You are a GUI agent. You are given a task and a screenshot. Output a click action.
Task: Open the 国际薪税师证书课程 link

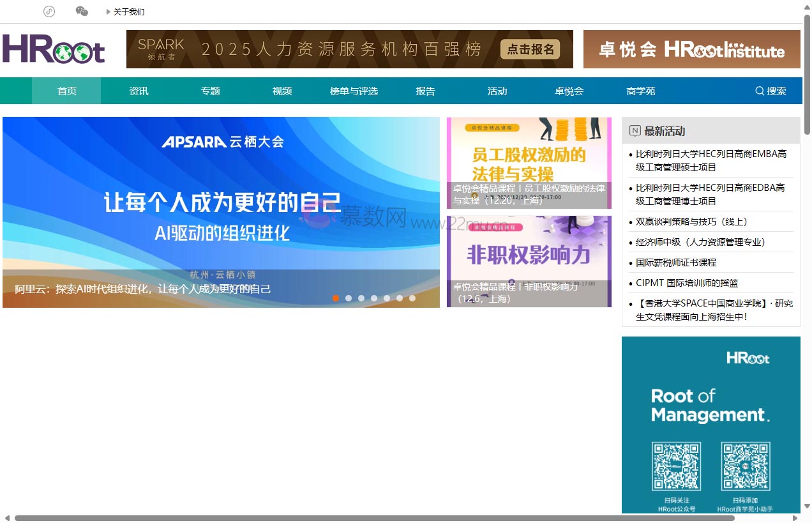point(676,262)
